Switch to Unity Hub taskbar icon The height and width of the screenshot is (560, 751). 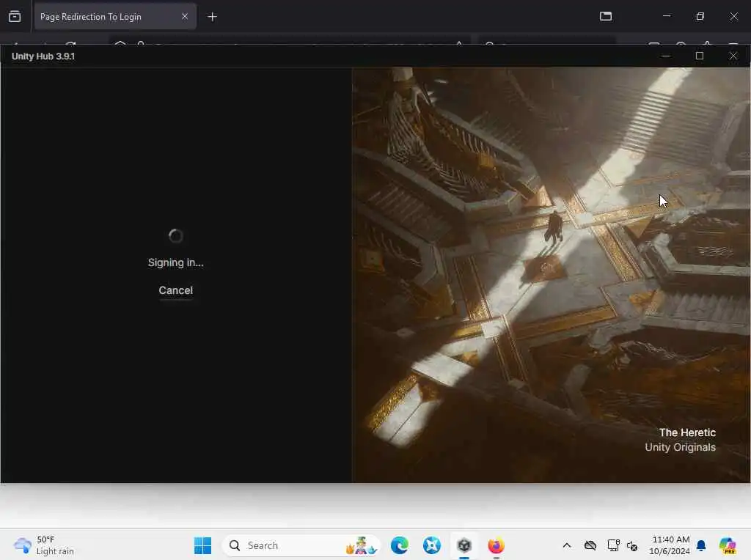(x=464, y=545)
